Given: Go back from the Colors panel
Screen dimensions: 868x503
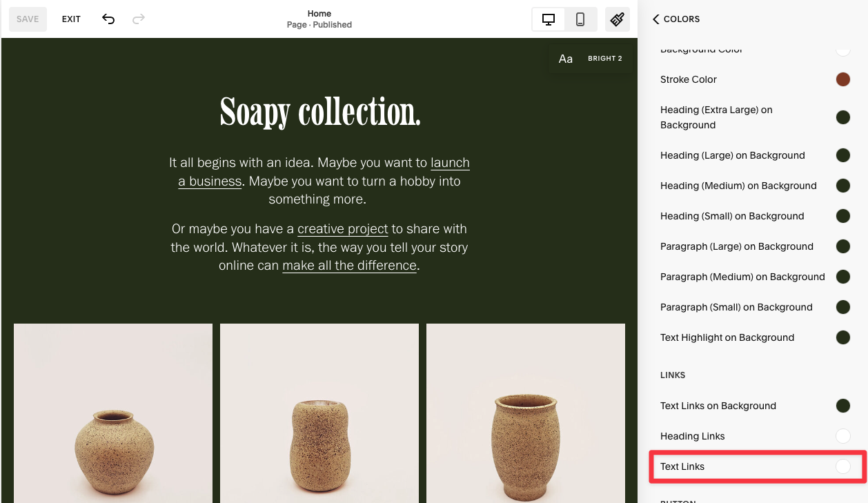Looking at the screenshot, I should 655,19.
